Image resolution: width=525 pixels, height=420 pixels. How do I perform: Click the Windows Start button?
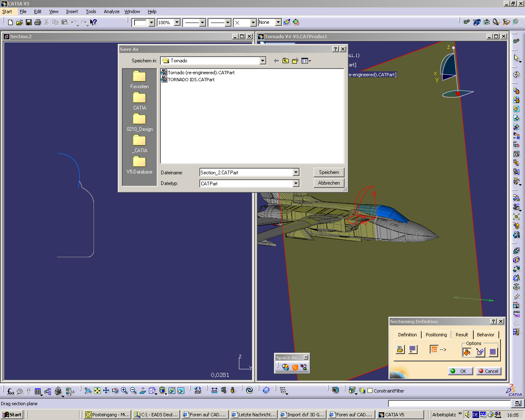click(x=12, y=415)
